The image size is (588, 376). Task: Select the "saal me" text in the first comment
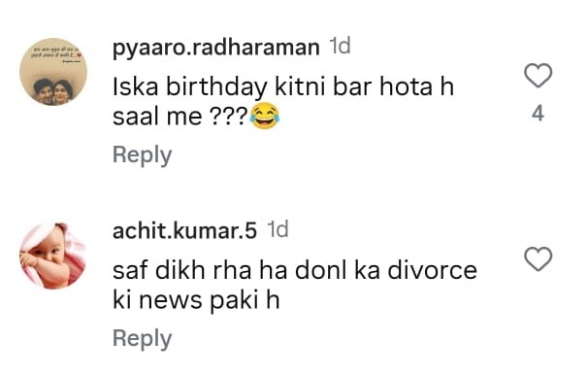157,117
